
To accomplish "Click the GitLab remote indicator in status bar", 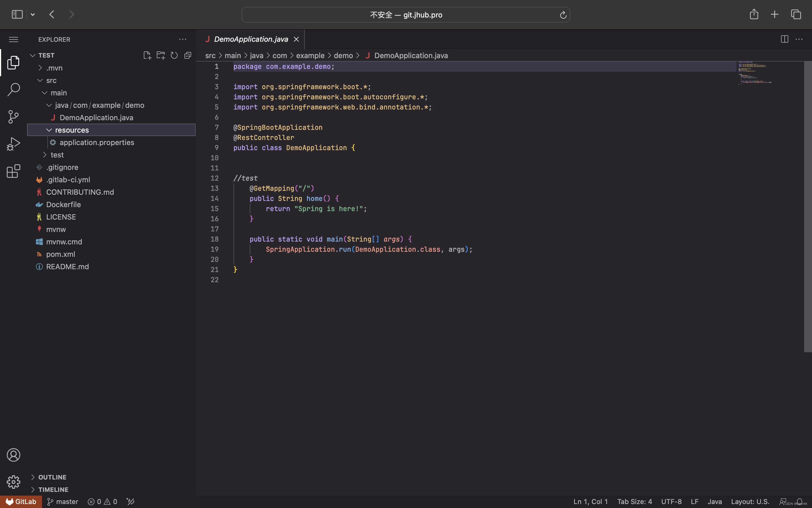I will 21,502.
